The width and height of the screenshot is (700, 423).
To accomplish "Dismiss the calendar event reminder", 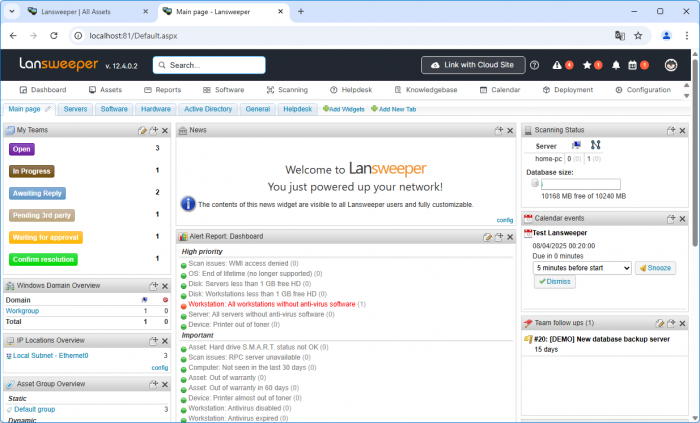I will [555, 282].
